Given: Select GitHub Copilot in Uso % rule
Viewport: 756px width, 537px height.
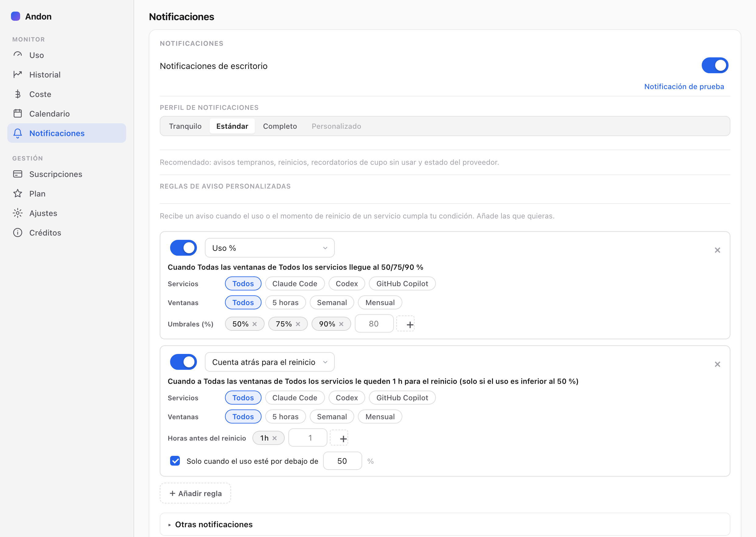Looking at the screenshot, I should (402, 283).
